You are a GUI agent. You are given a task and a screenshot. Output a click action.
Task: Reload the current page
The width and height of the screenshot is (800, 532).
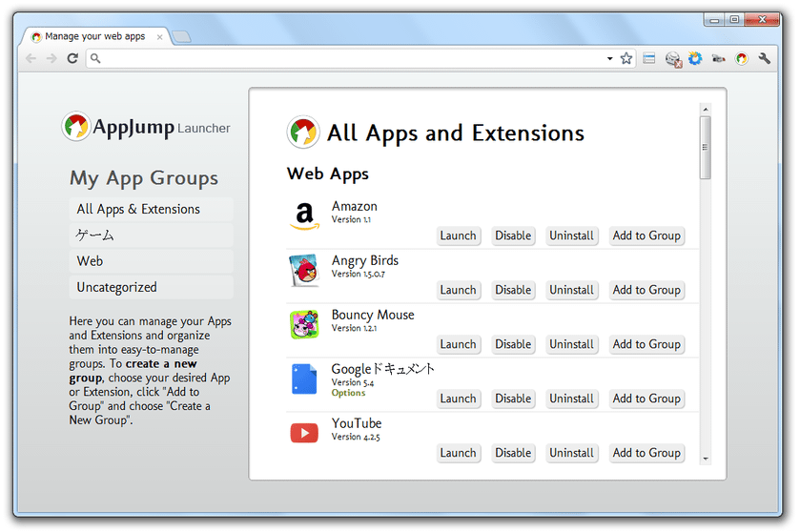point(72,58)
